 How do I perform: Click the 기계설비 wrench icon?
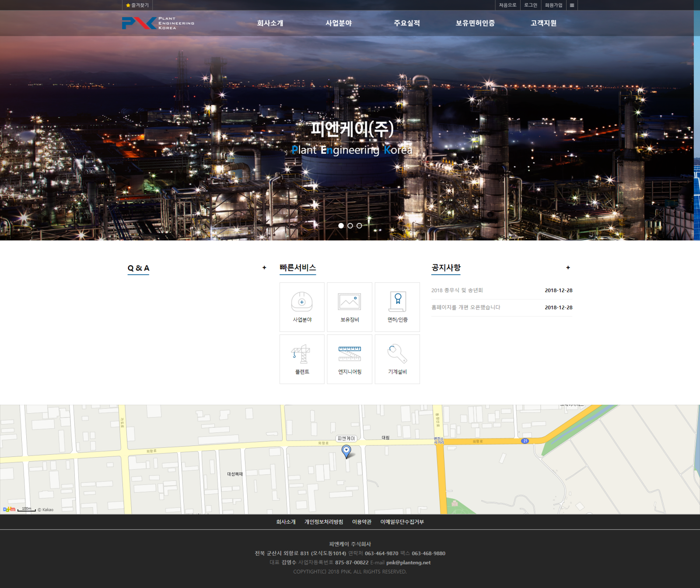tap(397, 354)
